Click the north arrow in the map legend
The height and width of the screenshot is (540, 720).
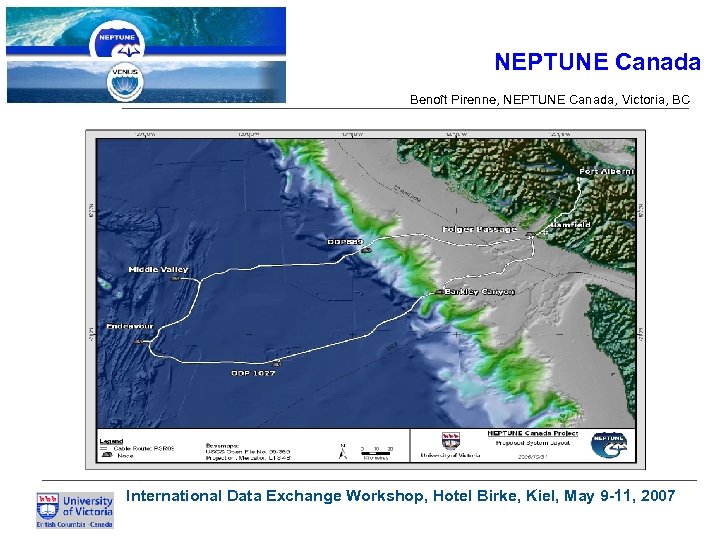coord(343,451)
